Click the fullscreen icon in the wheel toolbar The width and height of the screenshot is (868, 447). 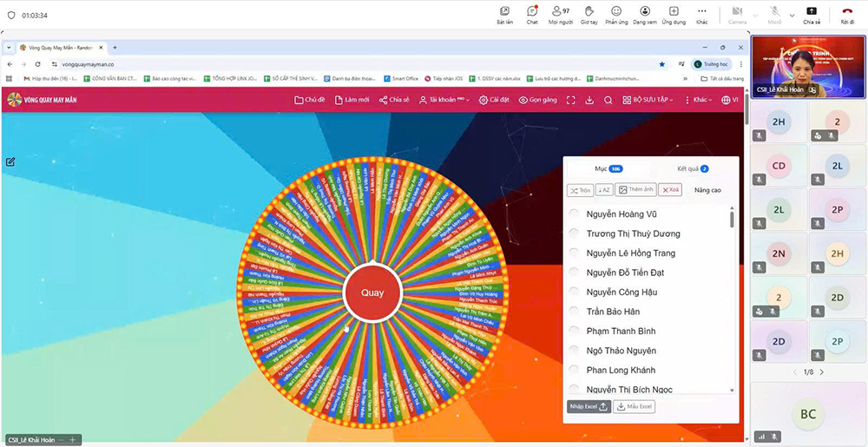coord(570,100)
